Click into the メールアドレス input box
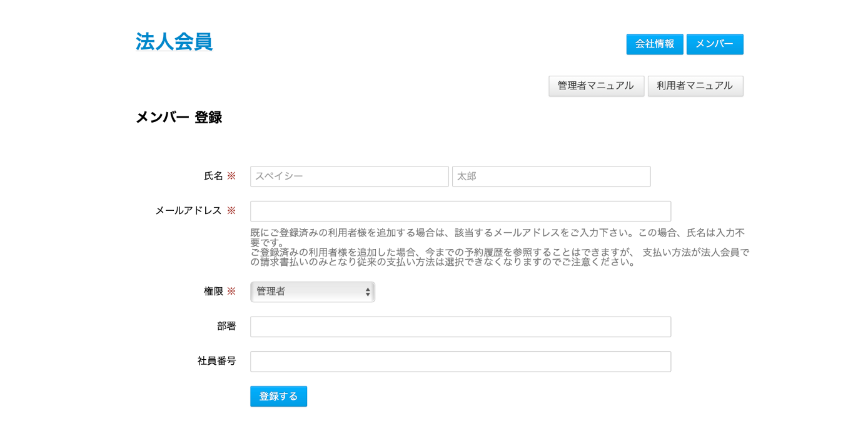 (460, 211)
